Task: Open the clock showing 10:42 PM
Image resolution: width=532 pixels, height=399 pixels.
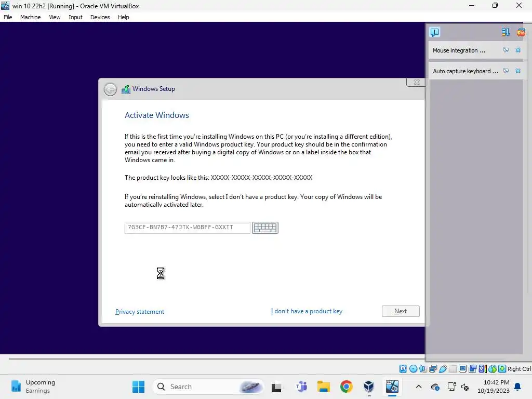Action: click(494, 387)
